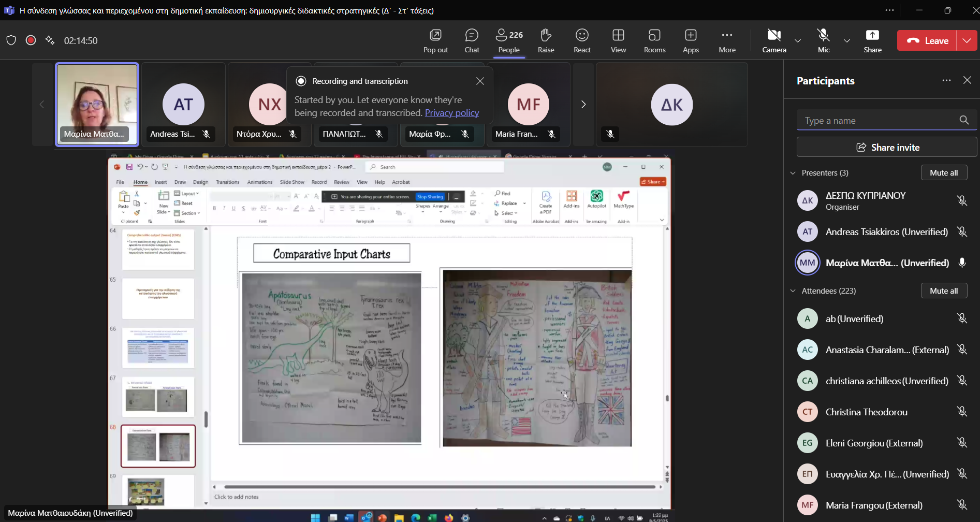Viewport: 980px width, 522px height.
Task: Toggle the Camera on
Action: pos(774,40)
